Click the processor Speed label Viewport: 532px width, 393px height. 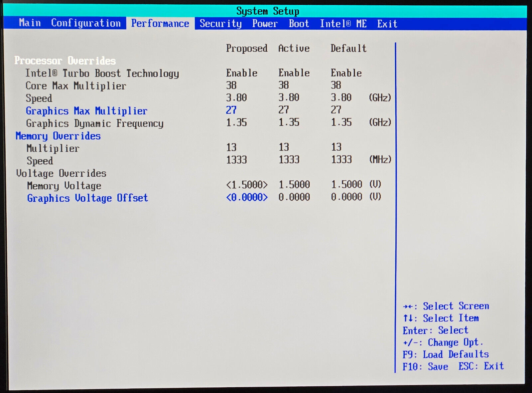[x=39, y=98]
